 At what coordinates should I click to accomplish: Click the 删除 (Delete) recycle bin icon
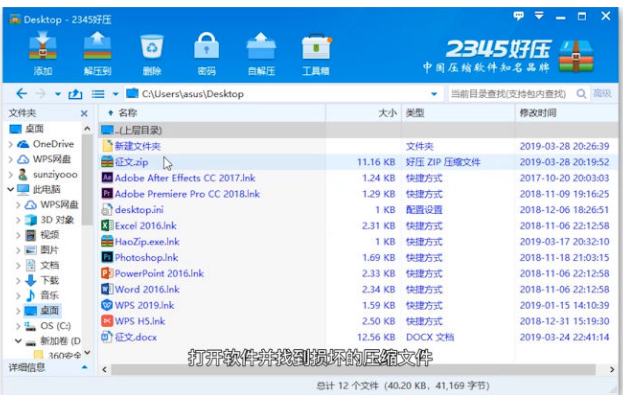click(x=152, y=53)
